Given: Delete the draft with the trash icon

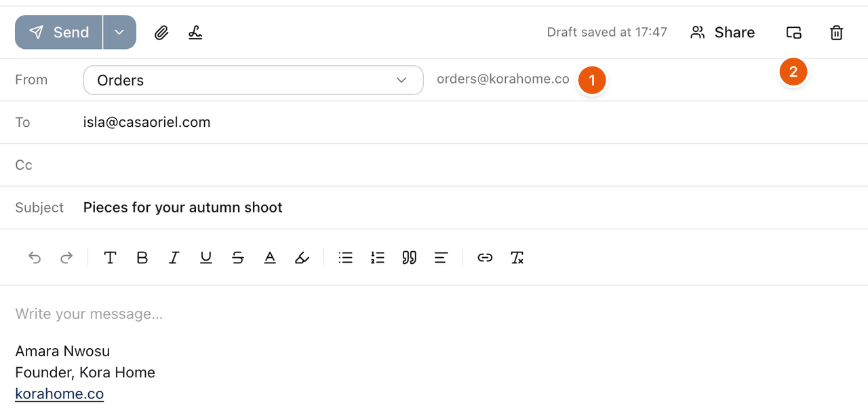Looking at the screenshot, I should [x=837, y=33].
